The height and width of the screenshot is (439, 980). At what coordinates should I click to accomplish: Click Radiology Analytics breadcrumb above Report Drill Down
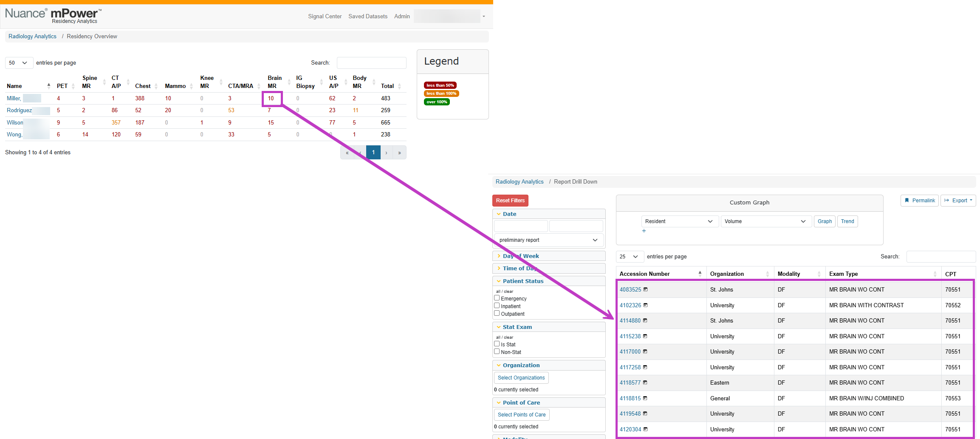pos(520,182)
